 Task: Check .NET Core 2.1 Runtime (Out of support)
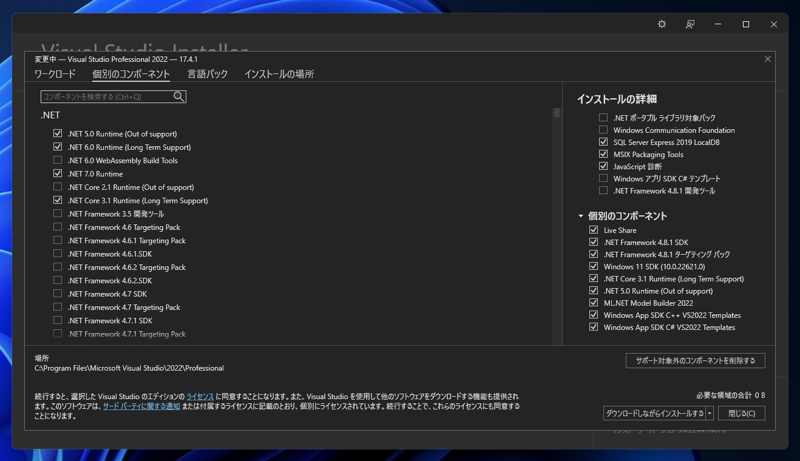coord(58,187)
